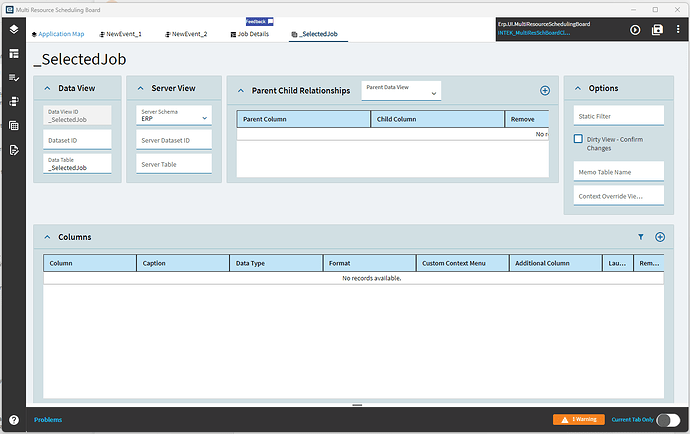Collapse the Columns panel
This screenshot has width=690, height=434.
point(48,237)
